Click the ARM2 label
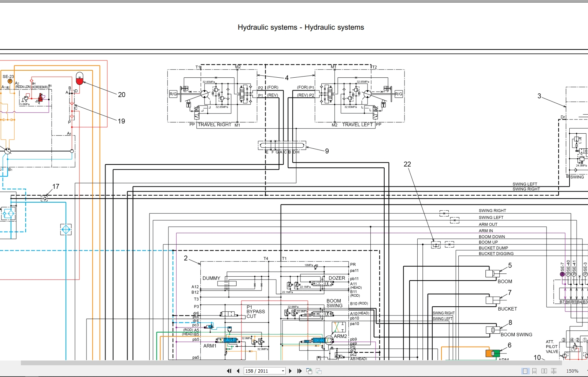Viewport: 588px width, 377px height. 340,336
